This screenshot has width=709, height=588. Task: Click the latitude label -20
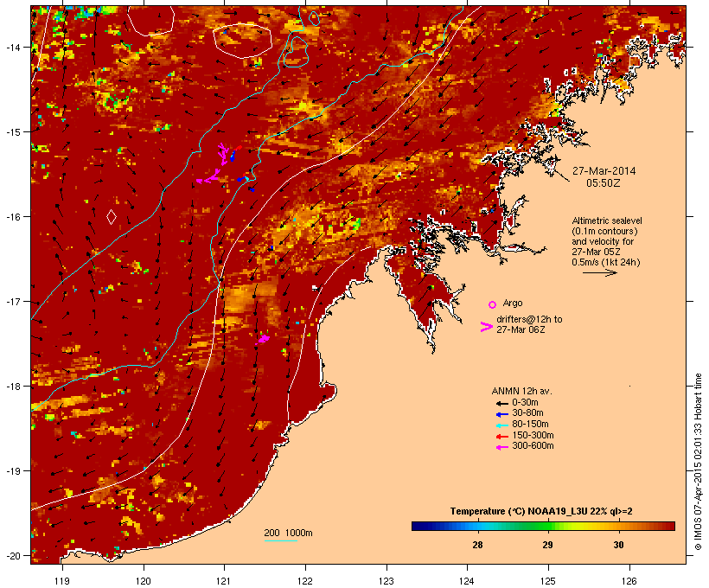coord(13,555)
